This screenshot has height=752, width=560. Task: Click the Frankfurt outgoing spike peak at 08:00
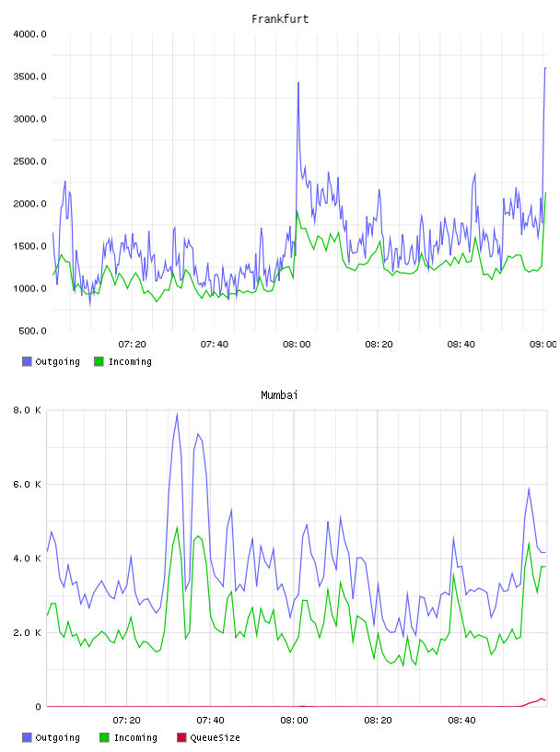298,83
